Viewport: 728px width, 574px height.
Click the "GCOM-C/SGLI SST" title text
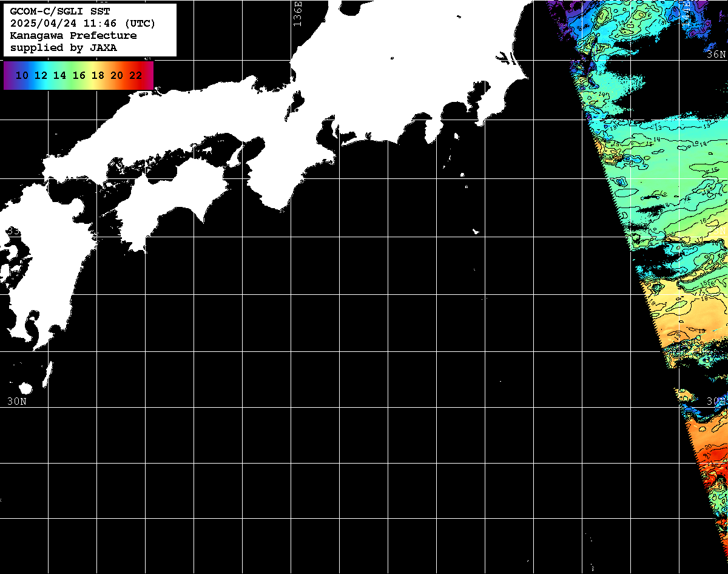61,11
